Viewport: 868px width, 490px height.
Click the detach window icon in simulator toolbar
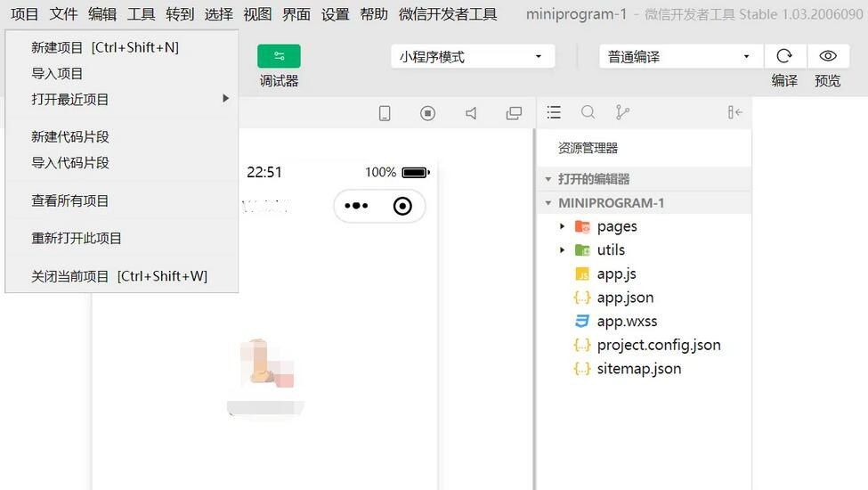click(x=514, y=113)
